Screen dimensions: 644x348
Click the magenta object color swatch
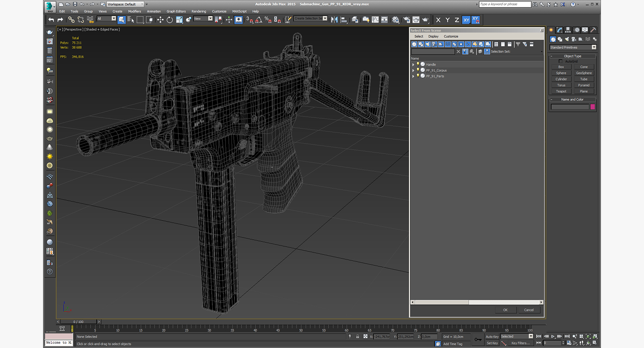pyautogui.click(x=593, y=107)
